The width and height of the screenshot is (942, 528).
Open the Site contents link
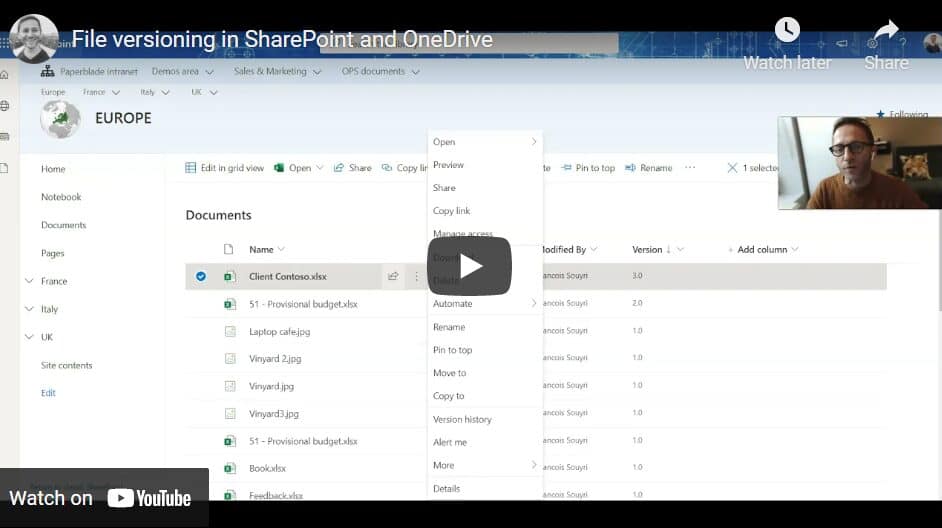tap(66, 366)
